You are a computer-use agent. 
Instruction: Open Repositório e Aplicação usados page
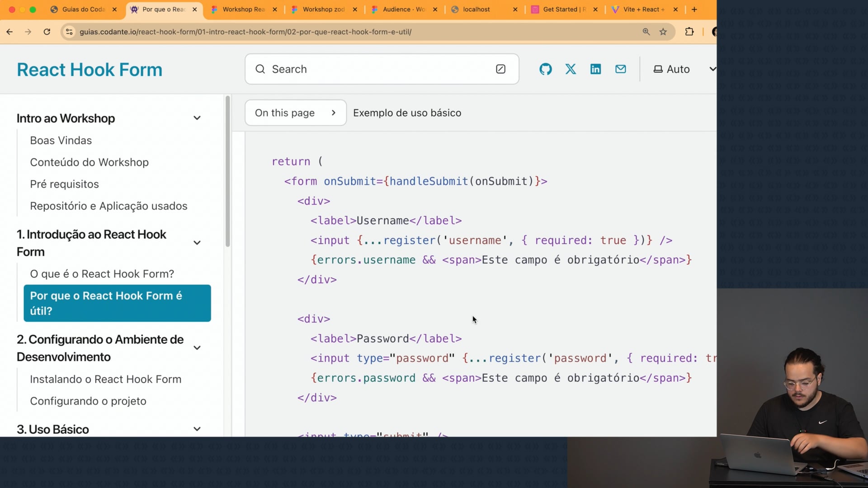tap(108, 206)
